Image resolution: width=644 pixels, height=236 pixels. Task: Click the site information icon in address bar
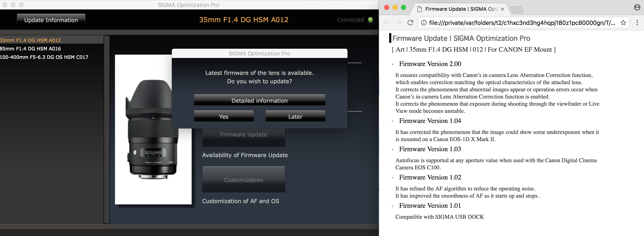pyautogui.click(x=424, y=23)
